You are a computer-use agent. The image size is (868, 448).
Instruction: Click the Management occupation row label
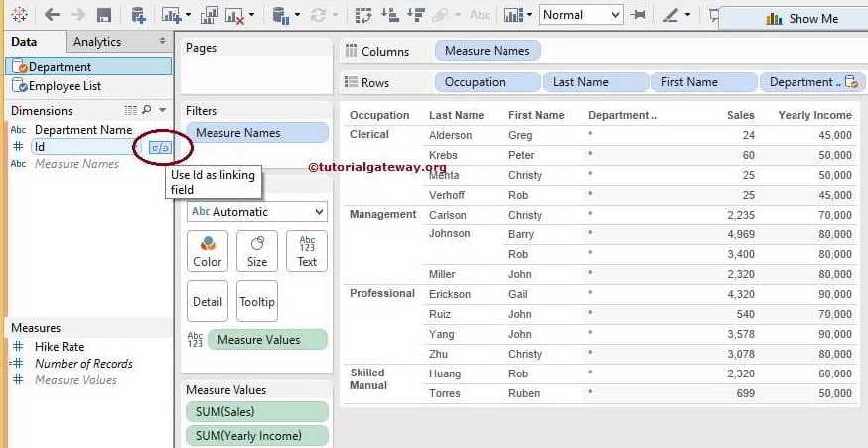pos(382,215)
